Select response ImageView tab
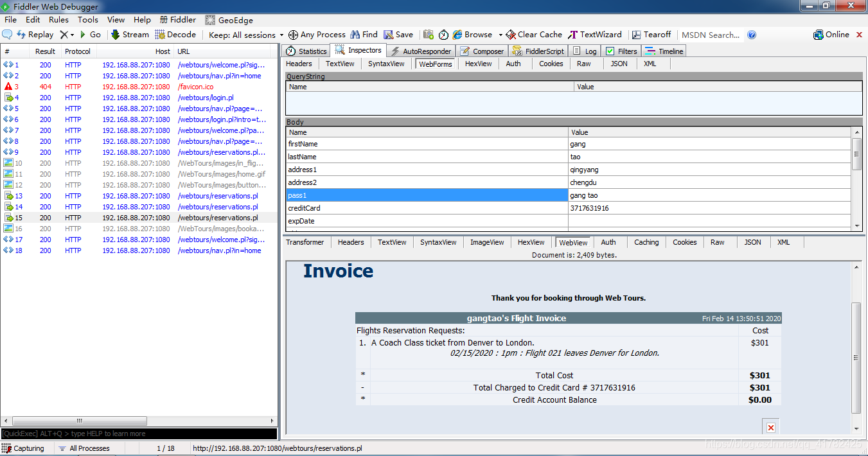The height and width of the screenshot is (456, 868). coord(487,242)
